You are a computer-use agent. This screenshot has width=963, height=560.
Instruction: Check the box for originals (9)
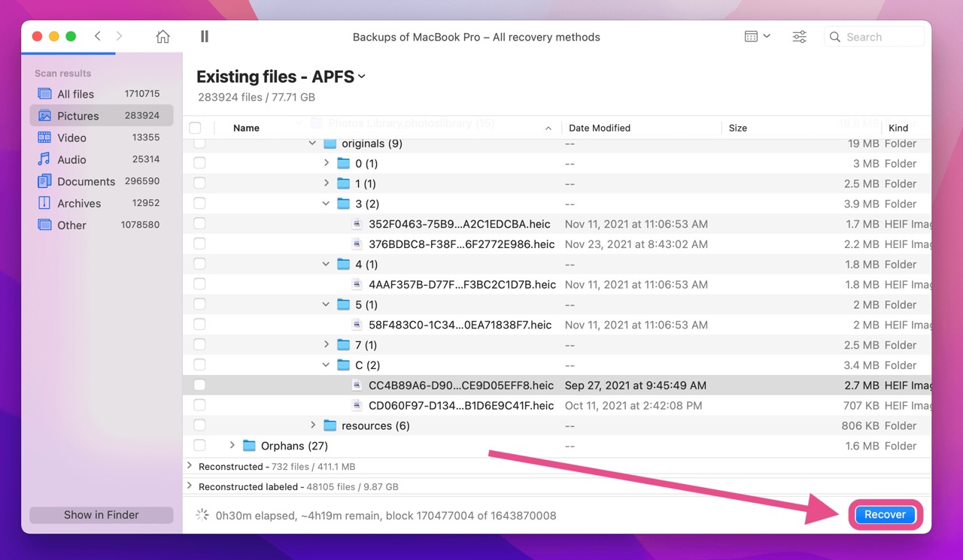click(x=199, y=144)
